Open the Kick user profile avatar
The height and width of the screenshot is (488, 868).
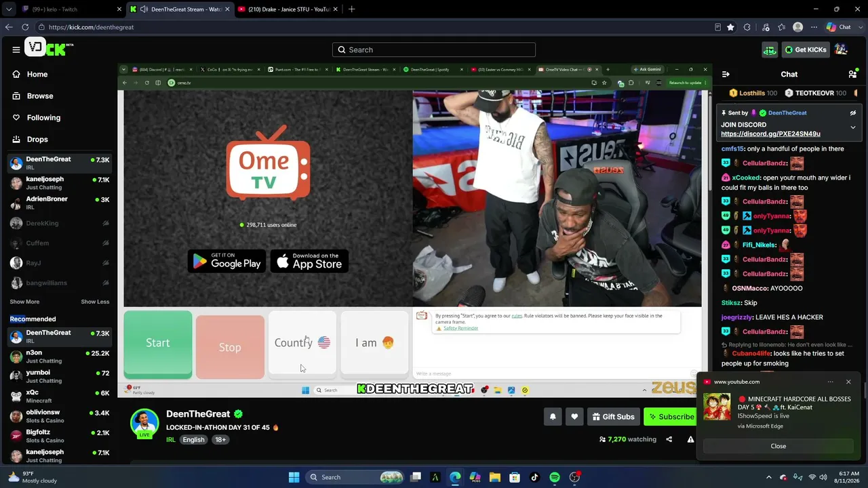pos(841,49)
